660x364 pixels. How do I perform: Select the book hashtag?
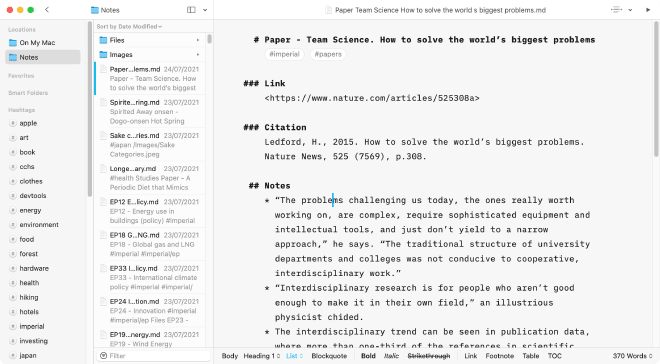27,152
